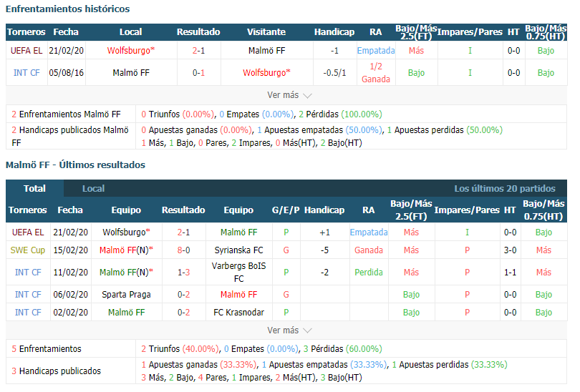Open Malmö FF(N) in 11/02/20 row
Image resolution: width=580 pixels, height=392 pixels.
pos(126,273)
